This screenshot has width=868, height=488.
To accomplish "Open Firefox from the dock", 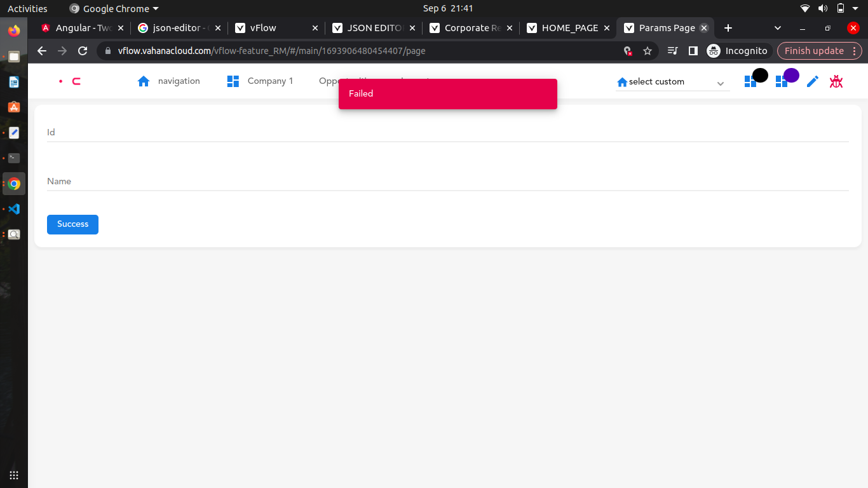I will point(14,31).
